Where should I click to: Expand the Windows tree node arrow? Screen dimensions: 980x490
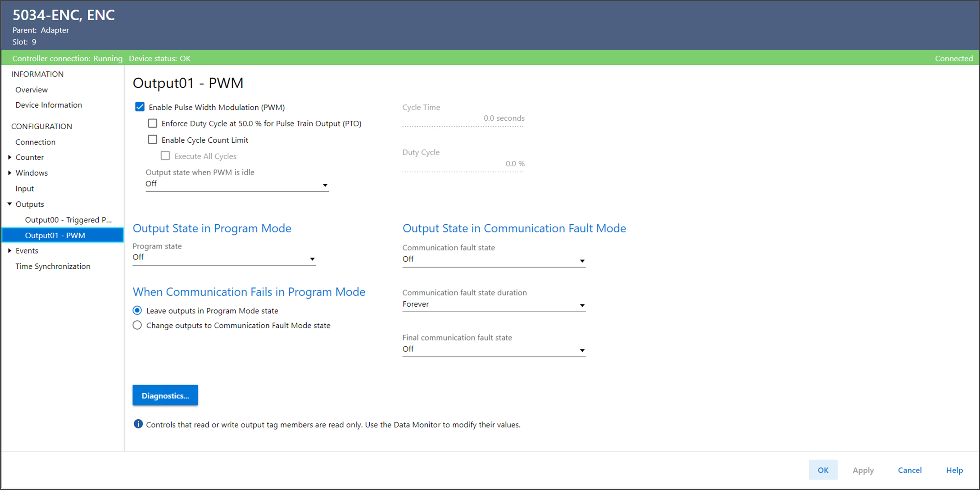[9, 173]
